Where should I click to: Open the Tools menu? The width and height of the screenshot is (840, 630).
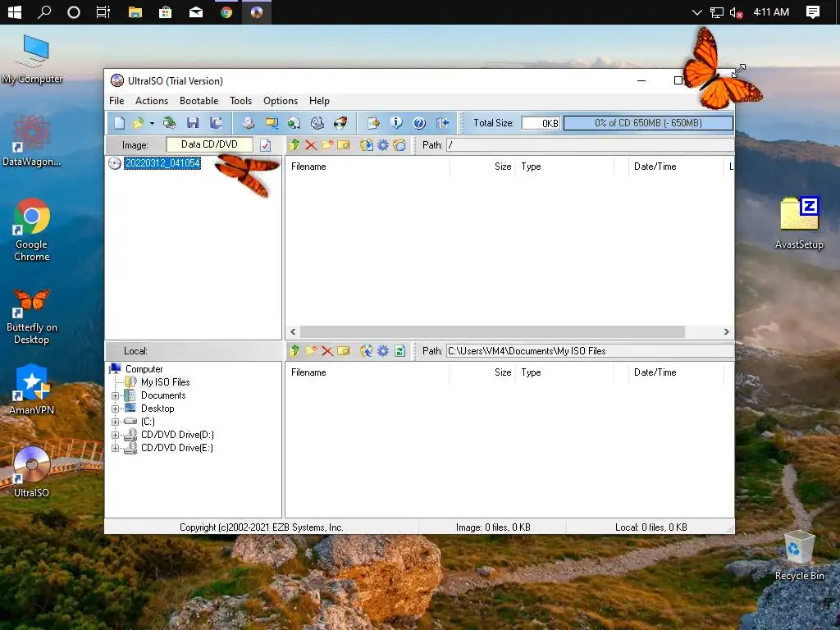pos(240,101)
